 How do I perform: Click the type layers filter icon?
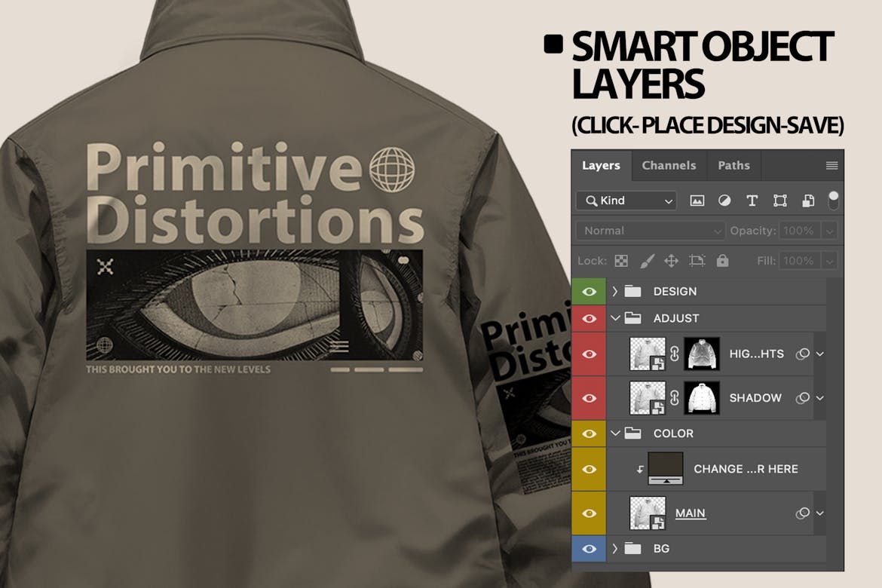point(752,201)
